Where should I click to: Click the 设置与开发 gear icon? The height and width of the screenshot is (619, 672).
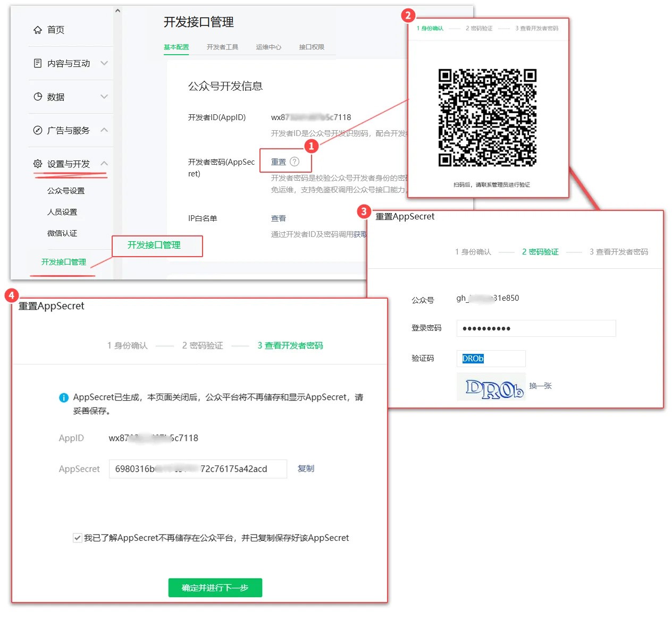(38, 164)
